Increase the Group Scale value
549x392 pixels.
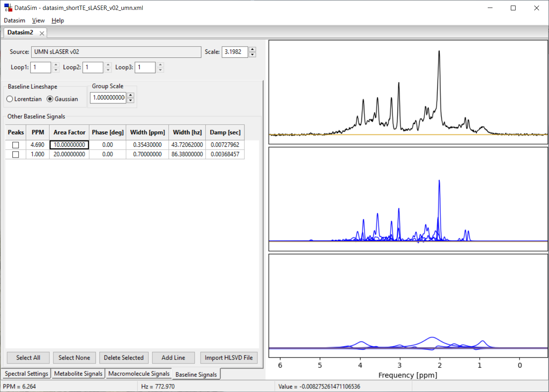coord(130,95)
